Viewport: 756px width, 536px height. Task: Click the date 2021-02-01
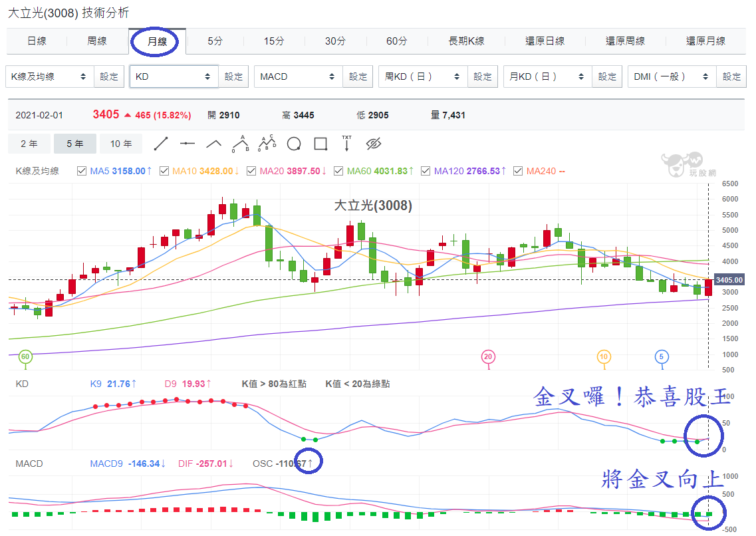click(x=39, y=115)
